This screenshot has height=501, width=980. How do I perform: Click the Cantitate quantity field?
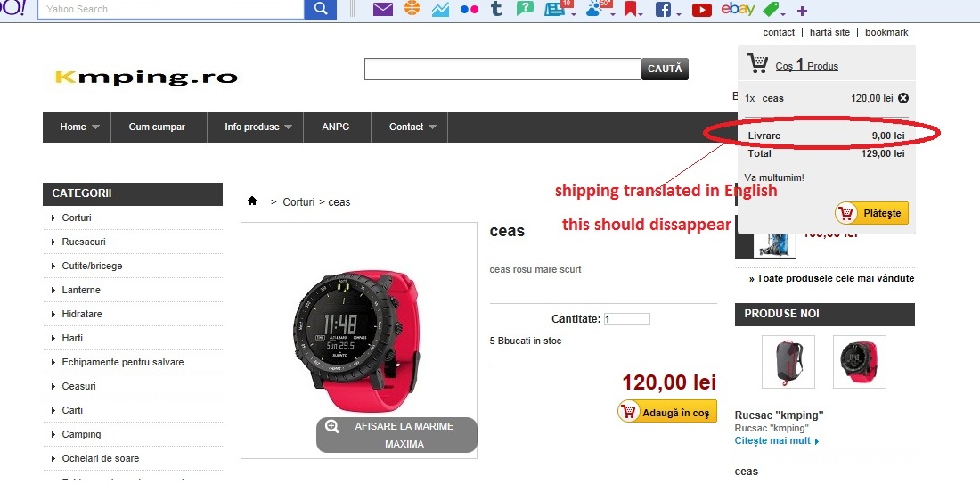(x=627, y=319)
